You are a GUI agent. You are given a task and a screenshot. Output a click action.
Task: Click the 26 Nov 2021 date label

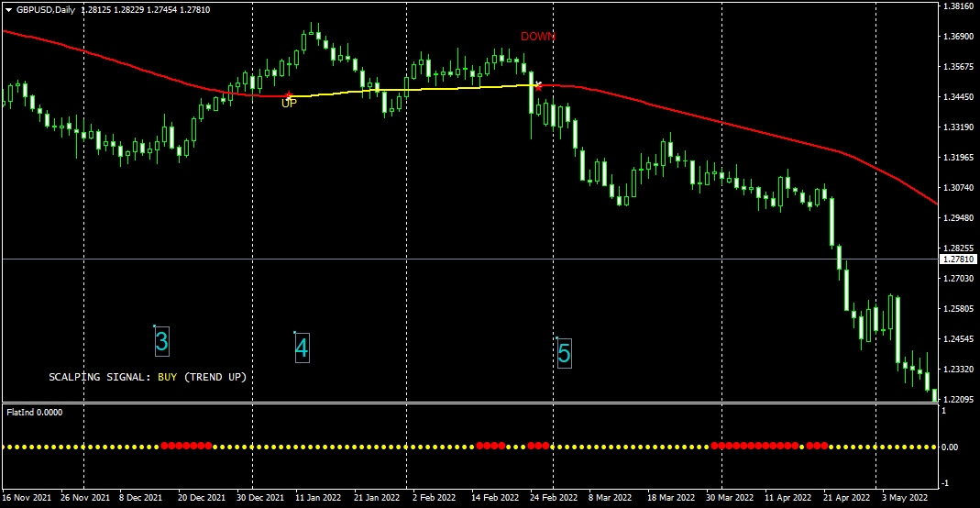(85, 498)
